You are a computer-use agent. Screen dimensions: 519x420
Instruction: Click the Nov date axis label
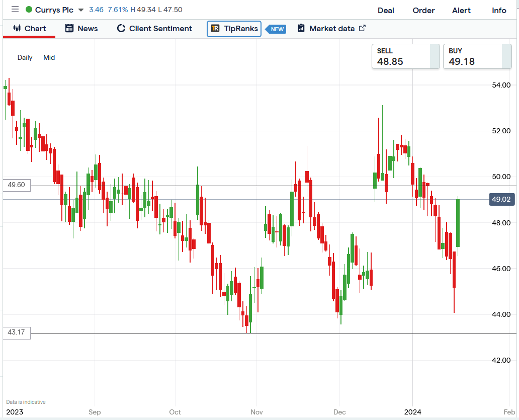pos(257,412)
